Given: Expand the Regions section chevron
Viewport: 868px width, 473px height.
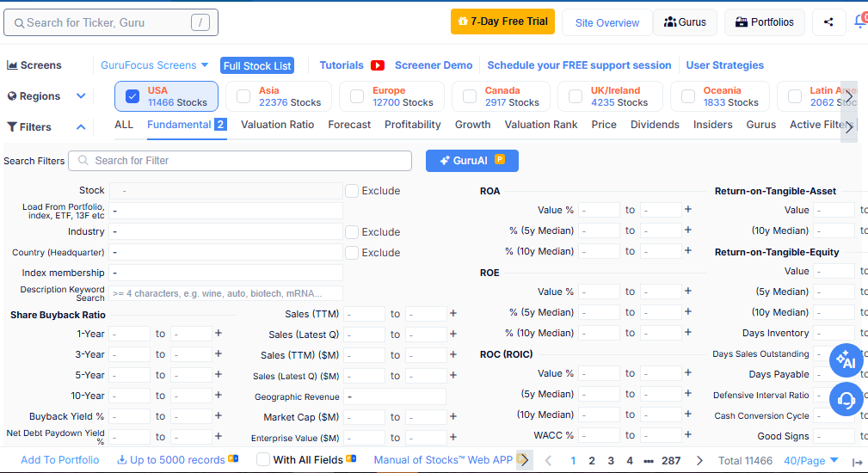Looking at the screenshot, I should point(81,95).
